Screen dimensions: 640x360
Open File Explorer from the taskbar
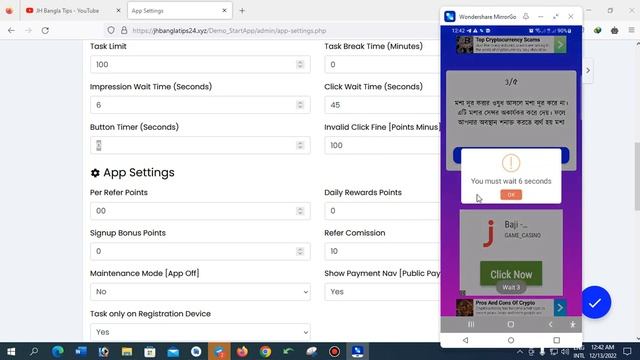(x=127, y=351)
